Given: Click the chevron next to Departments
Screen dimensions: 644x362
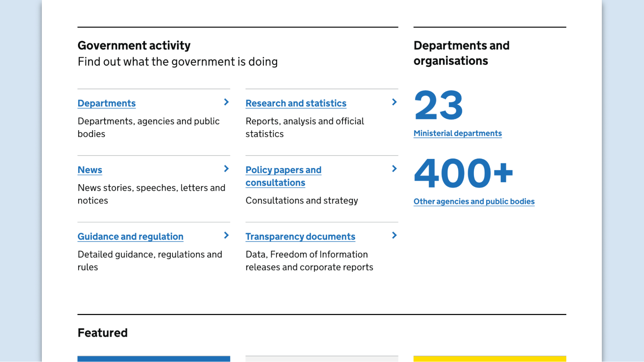Looking at the screenshot, I should pyautogui.click(x=226, y=102).
